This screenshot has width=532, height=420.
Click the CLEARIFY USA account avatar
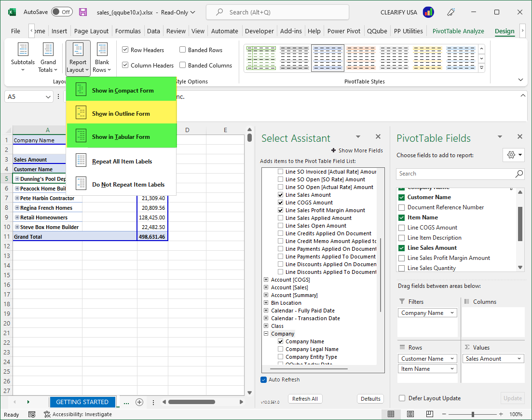(x=428, y=12)
